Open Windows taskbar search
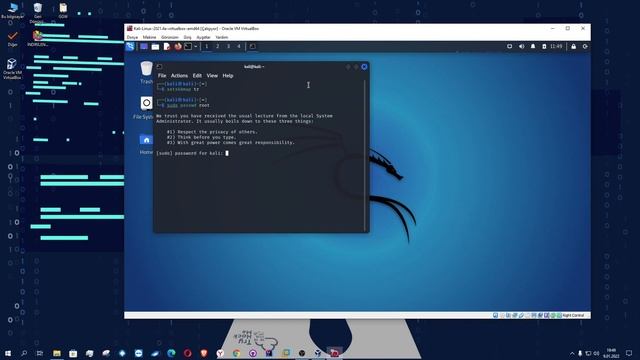 click(x=24, y=353)
